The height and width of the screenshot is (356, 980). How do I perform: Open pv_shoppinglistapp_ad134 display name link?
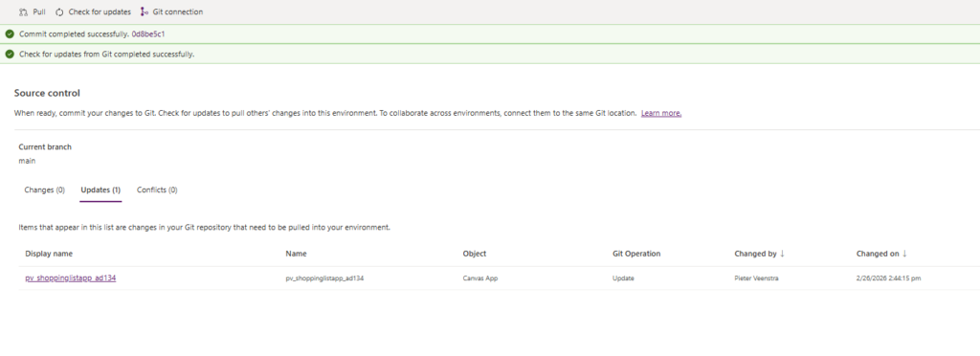click(71, 278)
